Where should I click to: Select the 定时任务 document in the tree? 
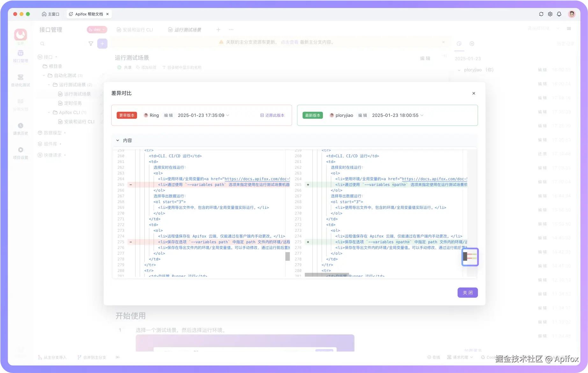[70, 103]
